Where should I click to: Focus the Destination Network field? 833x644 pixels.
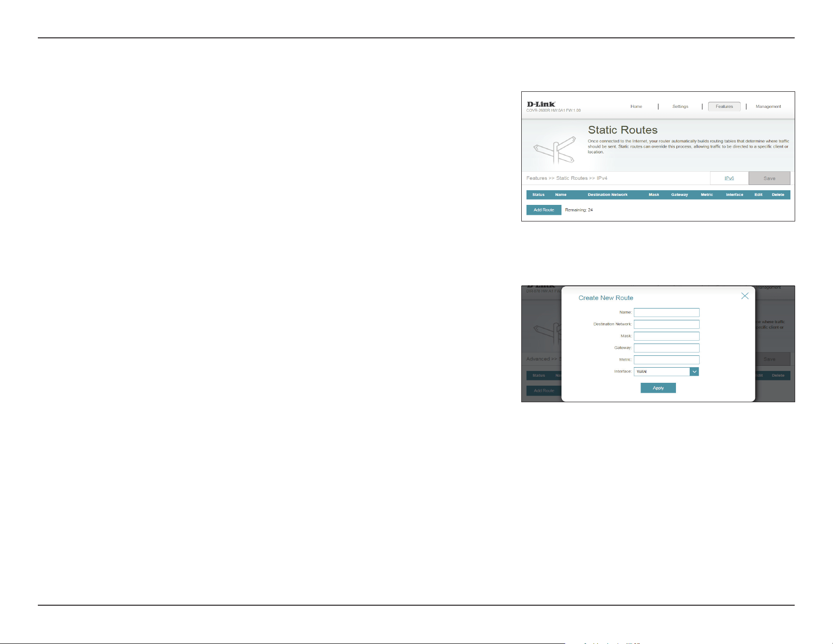(666, 324)
